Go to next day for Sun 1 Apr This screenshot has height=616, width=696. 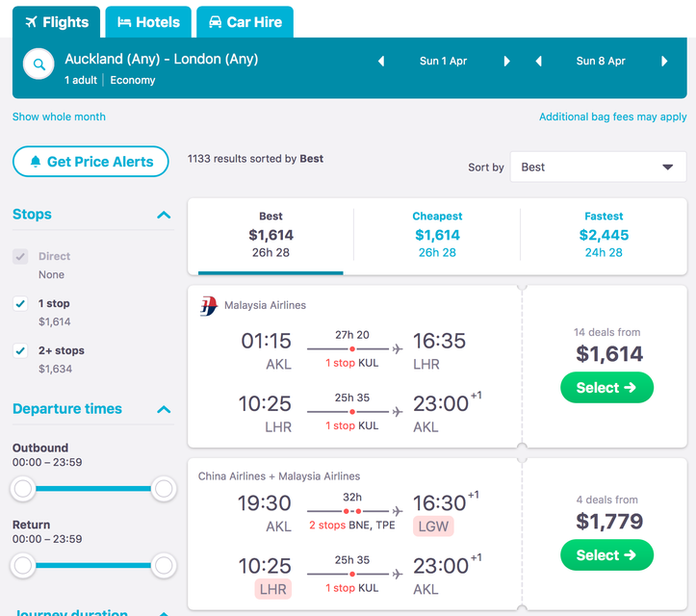tap(506, 62)
